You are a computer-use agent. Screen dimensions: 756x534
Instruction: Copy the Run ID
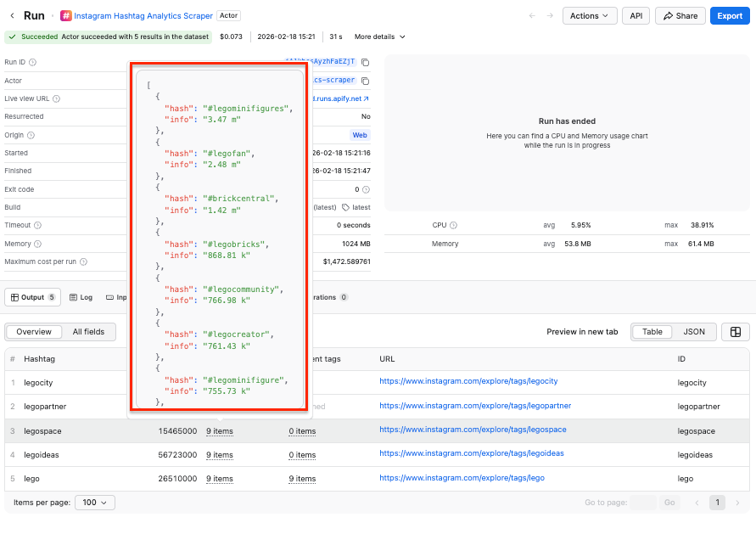[366, 62]
